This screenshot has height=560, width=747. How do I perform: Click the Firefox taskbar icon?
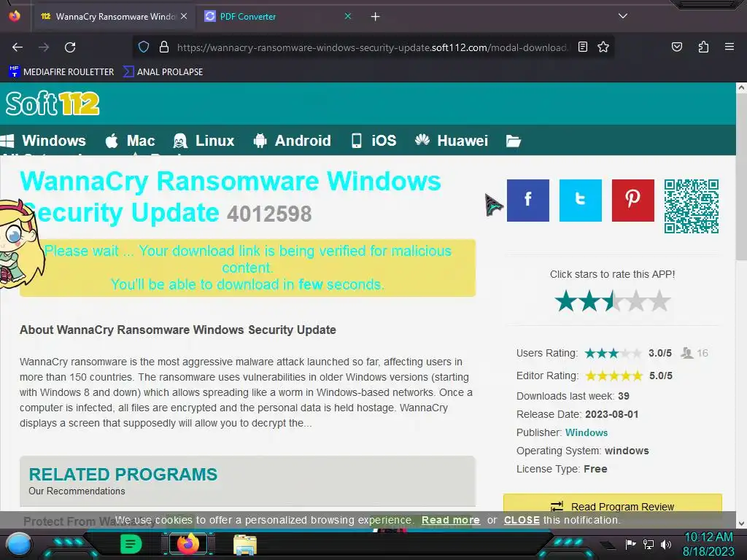187,544
